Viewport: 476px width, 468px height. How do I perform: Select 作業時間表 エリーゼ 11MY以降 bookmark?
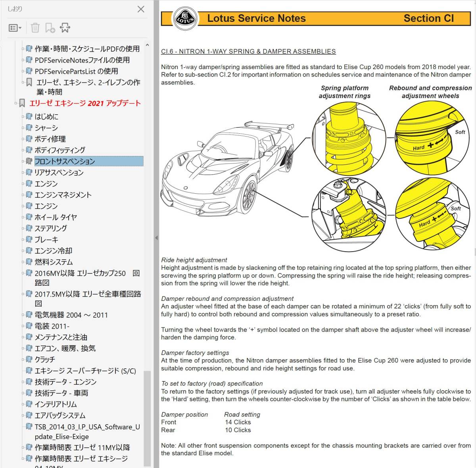tap(83, 447)
